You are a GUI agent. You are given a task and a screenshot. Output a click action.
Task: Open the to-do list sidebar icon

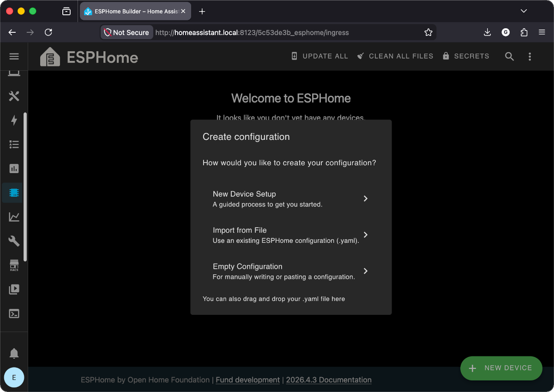click(14, 145)
